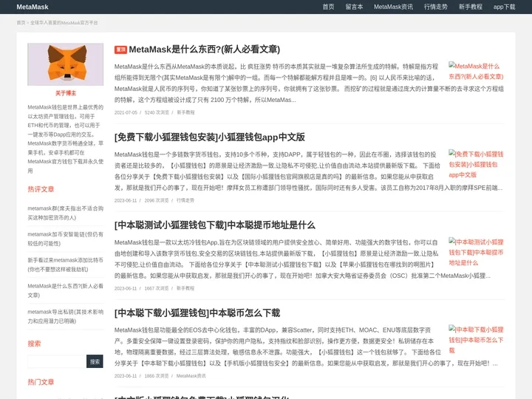532x399 pixels.
Task: Open sidebar link metamask加币安智能链
Action: pyautogui.click(x=66, y=239)
